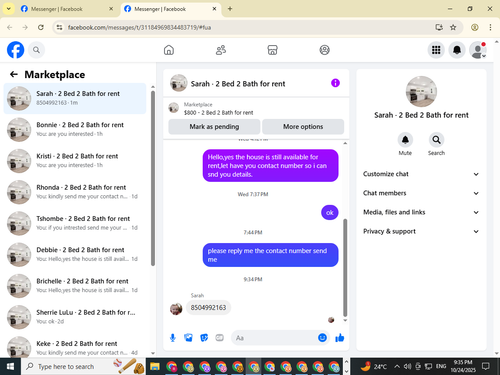The width and height of the screenshot is (500, 375).
Task: Open the Menu grid icon
Action: pyautogui.click(x=436, y=50)
